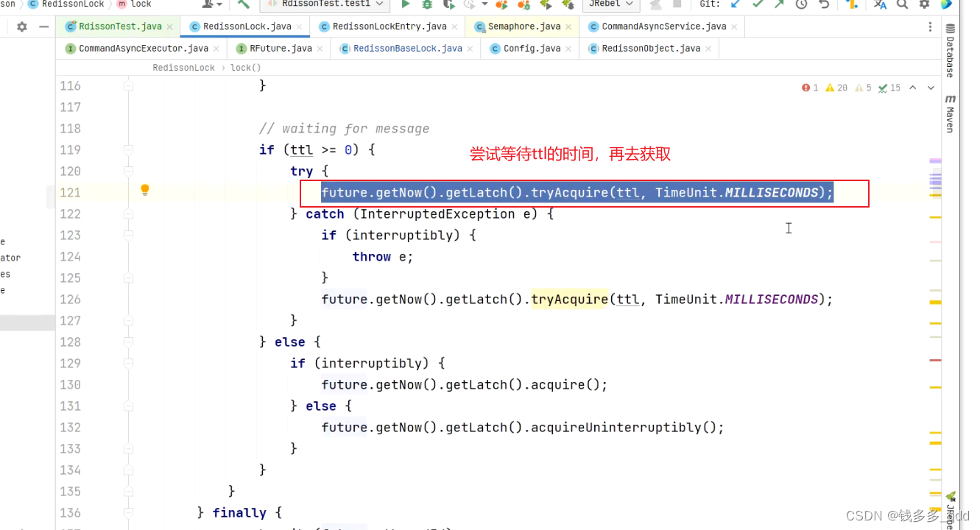The width and height of the screenshot is (980, 530).
Task: Show Git history clock icon
Action: pyautogui.click(x=802, y=4)
